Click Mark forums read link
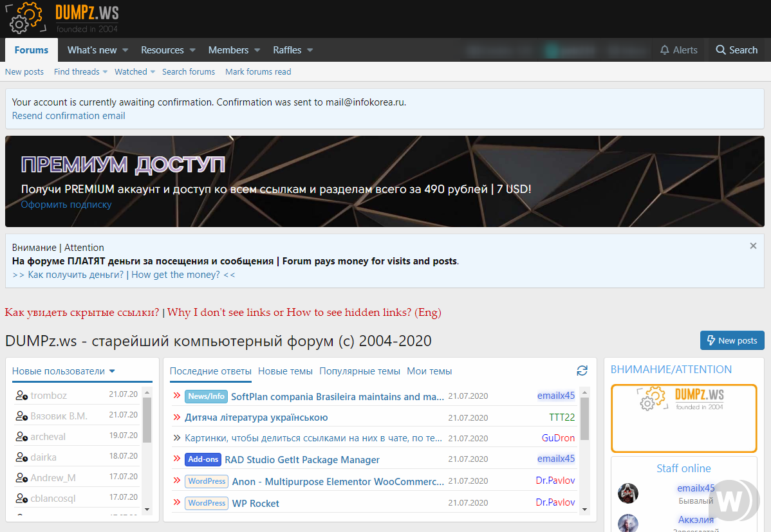This screenshot has height=532, width=771. coord(258,72)
